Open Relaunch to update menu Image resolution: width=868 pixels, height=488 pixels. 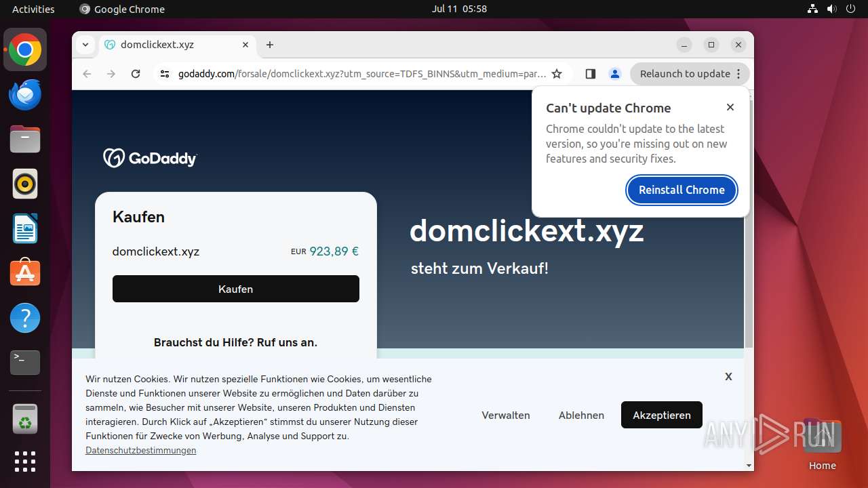coord(690,74)
